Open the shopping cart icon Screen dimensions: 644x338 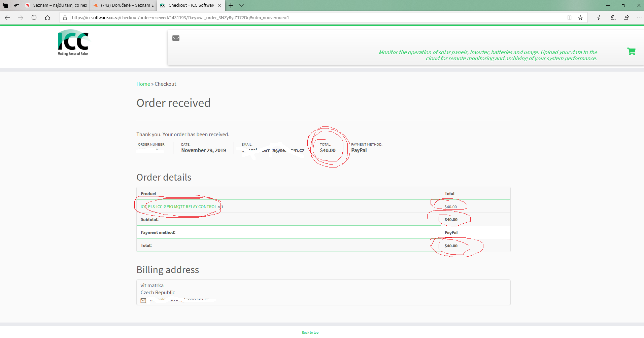coord(631,51)
